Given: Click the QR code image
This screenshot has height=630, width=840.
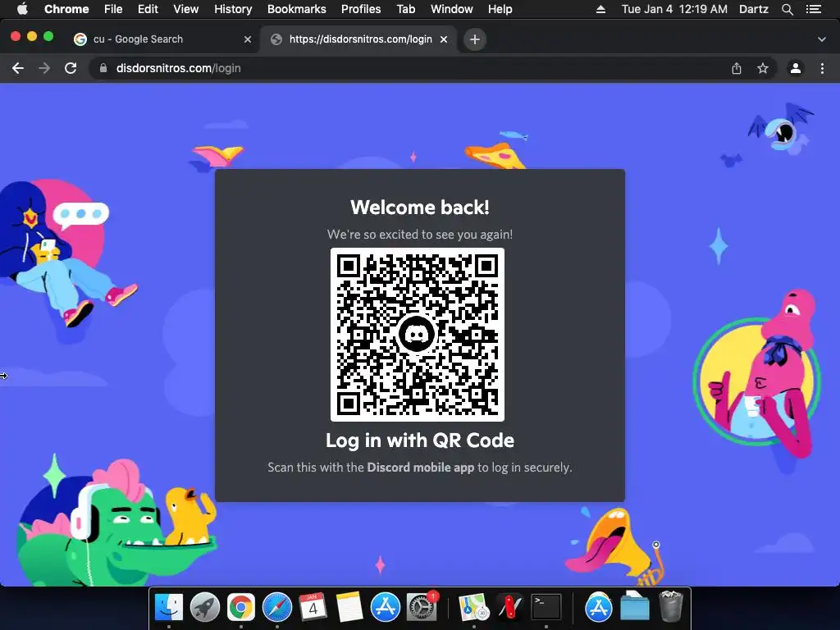Looking at the screenshot, I should [418, 335].
